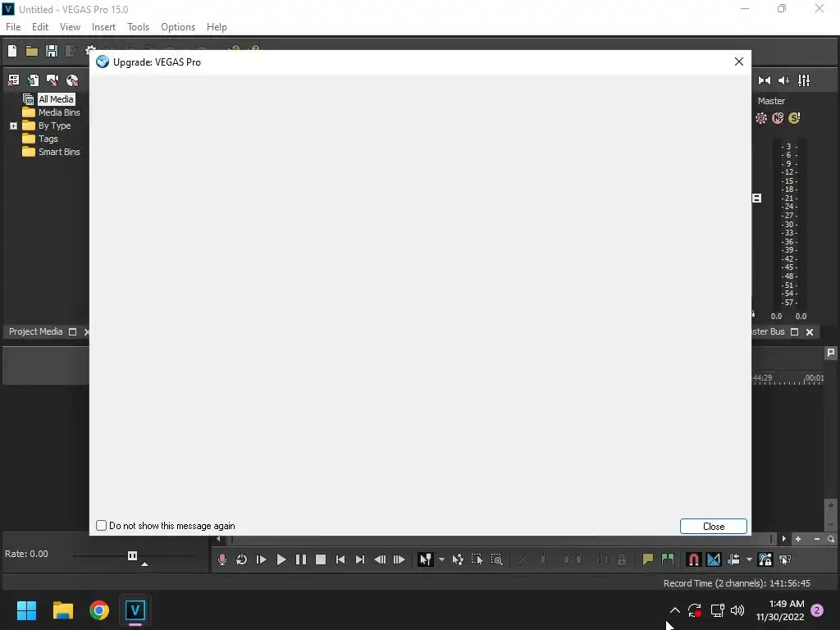Click the Pause button
The height and width of the screenshot is (630, 840).
pos(301,559)
